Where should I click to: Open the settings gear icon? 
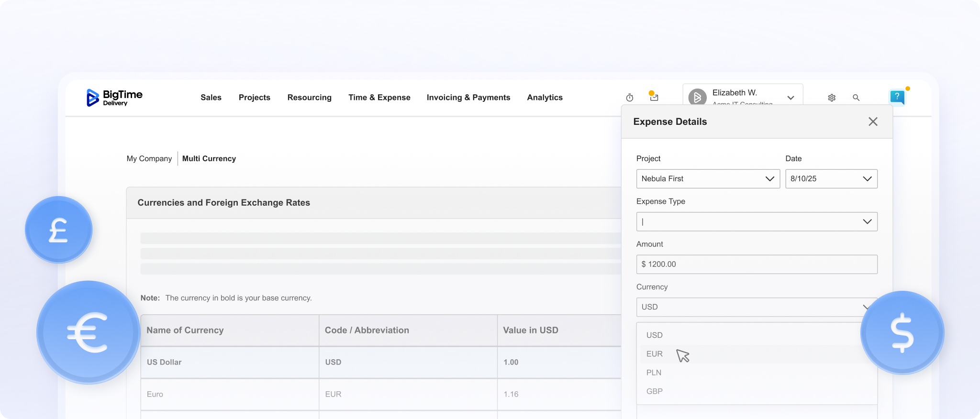click(x=832, y=98)
